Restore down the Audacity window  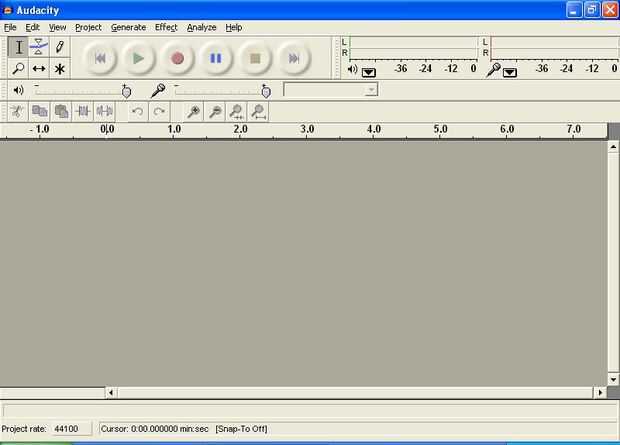[592, 10]
